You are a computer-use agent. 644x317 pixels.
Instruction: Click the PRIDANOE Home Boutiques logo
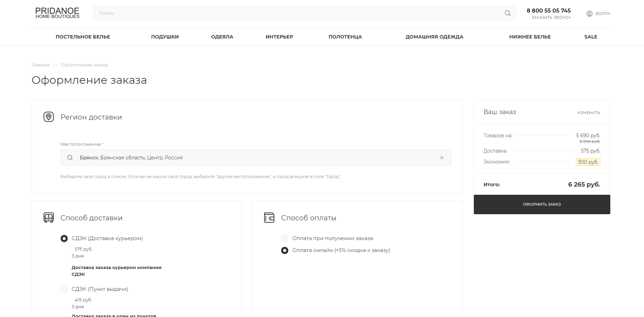pos(57,13)
